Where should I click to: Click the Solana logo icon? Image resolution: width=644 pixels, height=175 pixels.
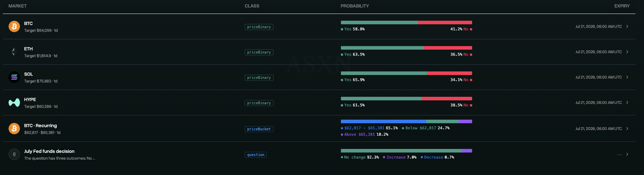(14, 77)
